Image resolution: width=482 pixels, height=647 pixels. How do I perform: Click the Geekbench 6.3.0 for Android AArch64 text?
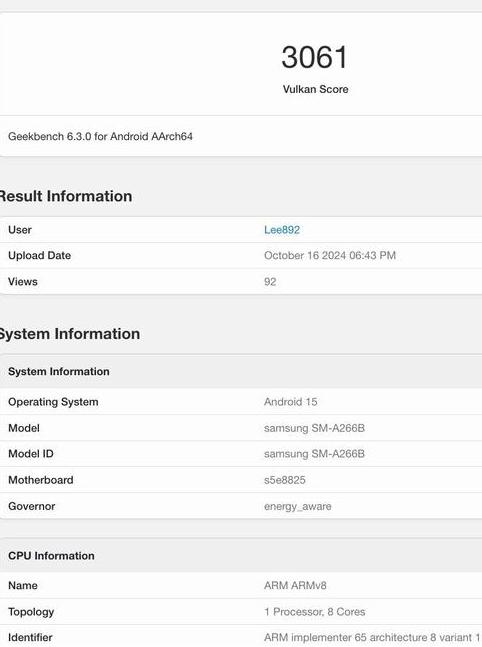point(100,137)
